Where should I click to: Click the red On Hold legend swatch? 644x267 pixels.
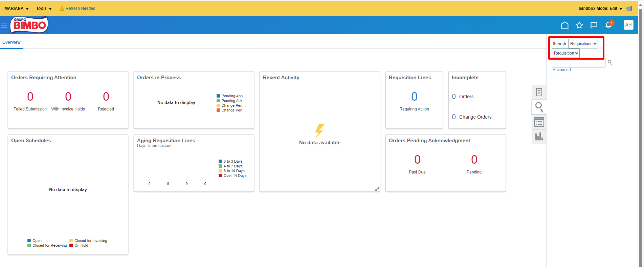click(71, 246)
